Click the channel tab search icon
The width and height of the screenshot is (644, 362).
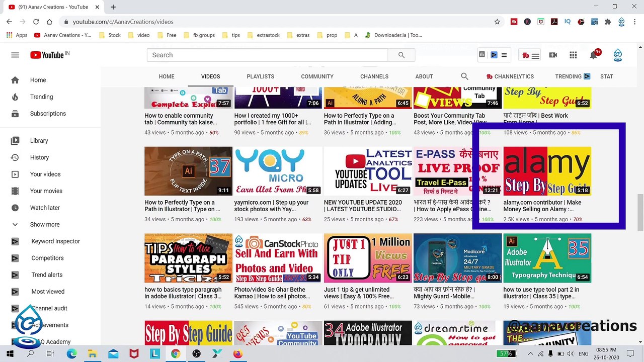click(x=464, y=76)
